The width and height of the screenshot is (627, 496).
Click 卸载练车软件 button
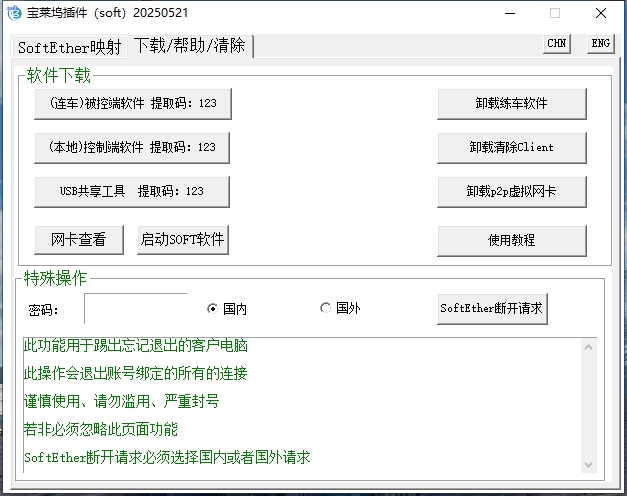tap(511, 103)
